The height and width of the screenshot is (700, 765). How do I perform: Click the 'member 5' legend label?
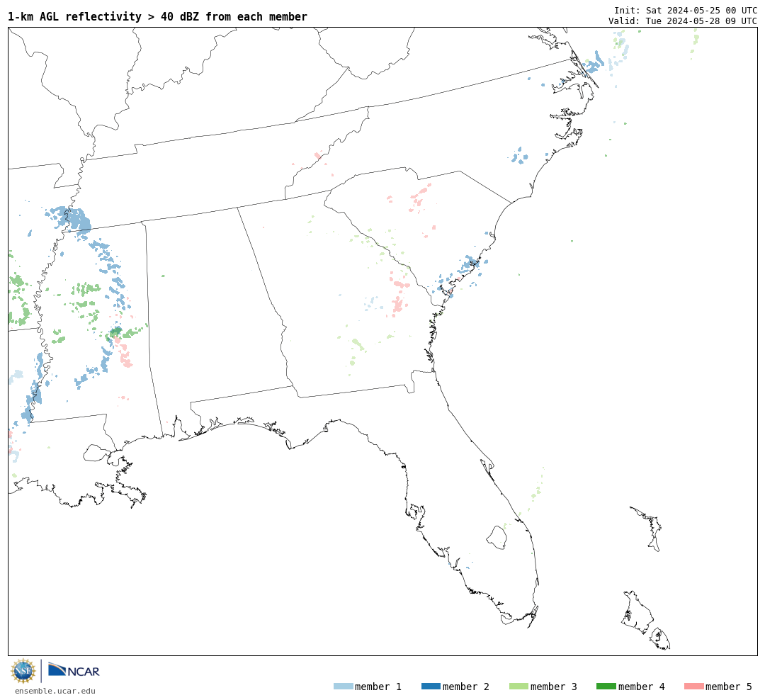tap(729, 687)
